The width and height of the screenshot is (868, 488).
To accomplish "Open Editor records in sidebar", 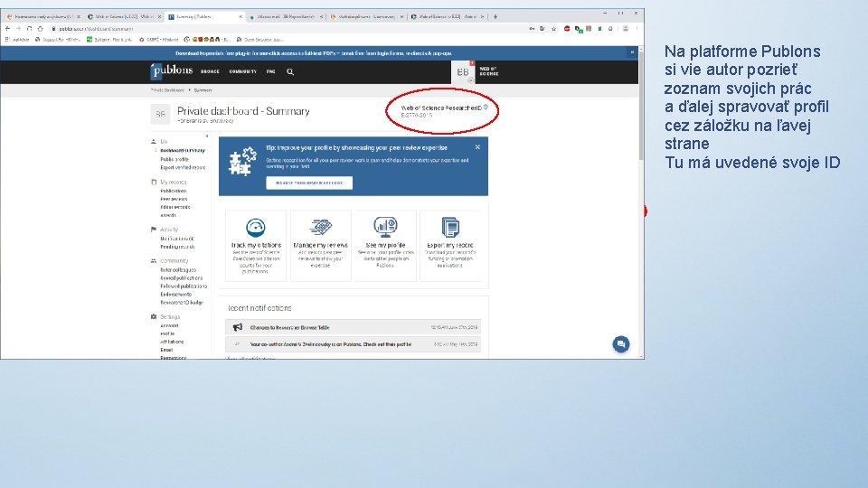I will [175, 208].
